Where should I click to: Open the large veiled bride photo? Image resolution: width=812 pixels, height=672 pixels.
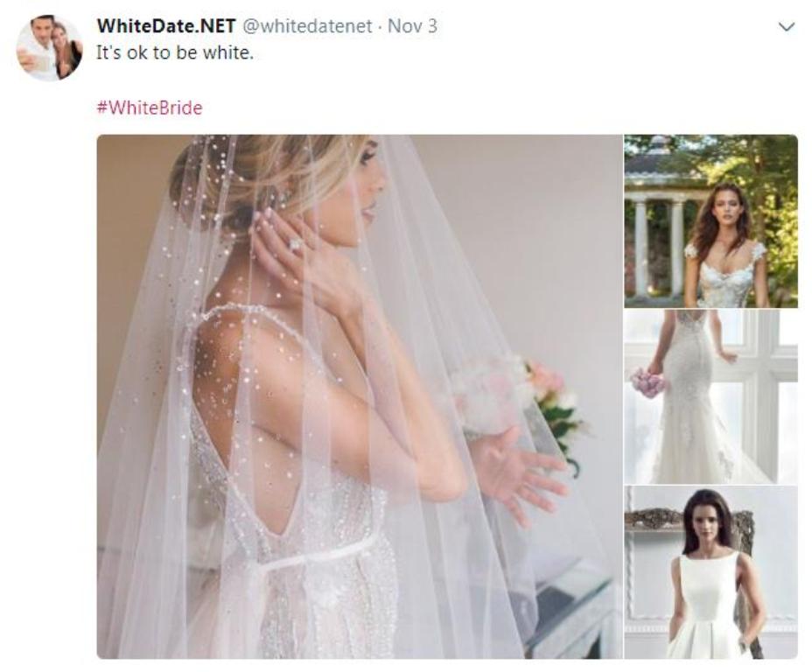[x=360, y=396]
